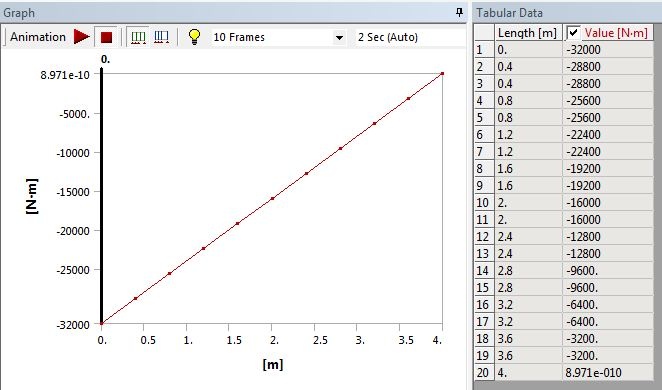
Task: Pin the Graph panel with pushpin icon
Action: tap(460, 13)
